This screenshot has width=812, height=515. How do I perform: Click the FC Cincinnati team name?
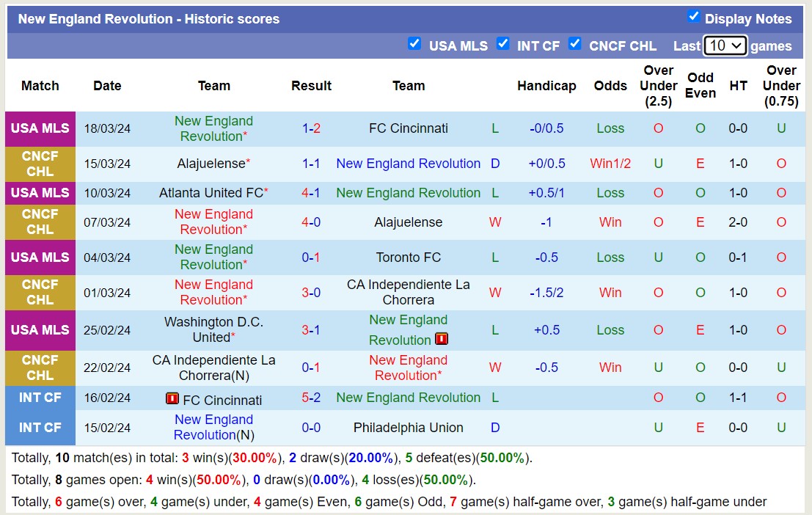pos(409,128)
